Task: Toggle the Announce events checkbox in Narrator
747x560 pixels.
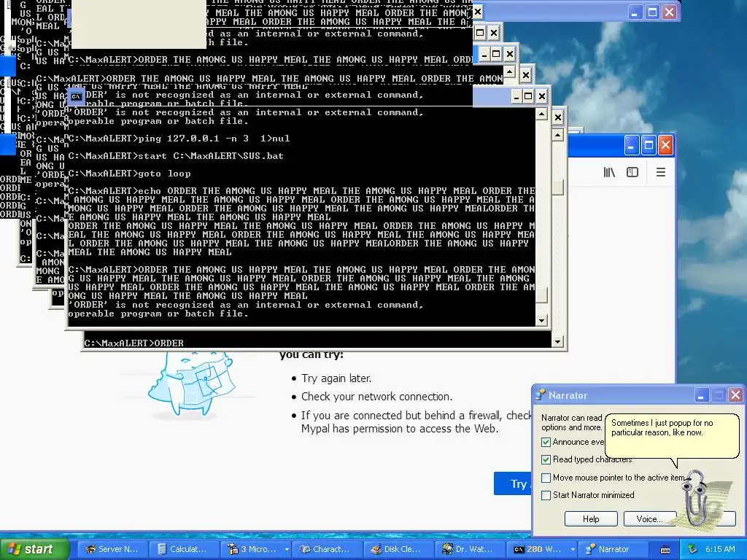Action: tap(546, 443)
